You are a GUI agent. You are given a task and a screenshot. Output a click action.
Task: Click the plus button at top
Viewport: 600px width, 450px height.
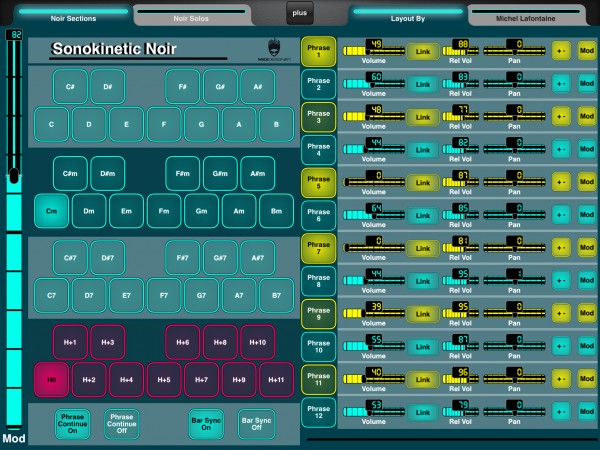(300, 13)
